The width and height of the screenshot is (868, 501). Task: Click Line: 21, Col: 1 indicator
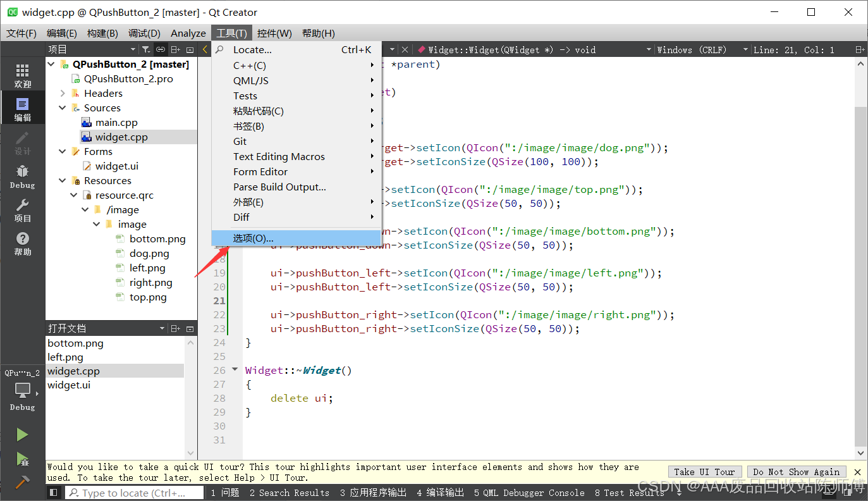click(793, 49)
